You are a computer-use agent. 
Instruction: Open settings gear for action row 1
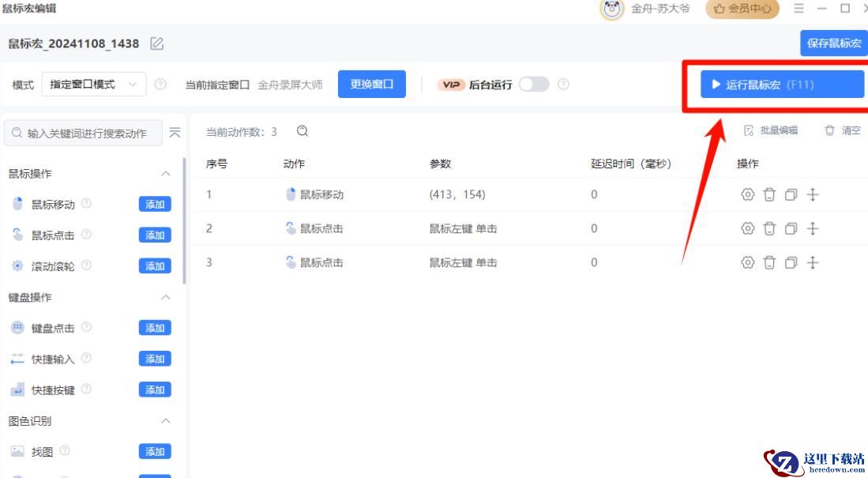(x=747, y=194)
